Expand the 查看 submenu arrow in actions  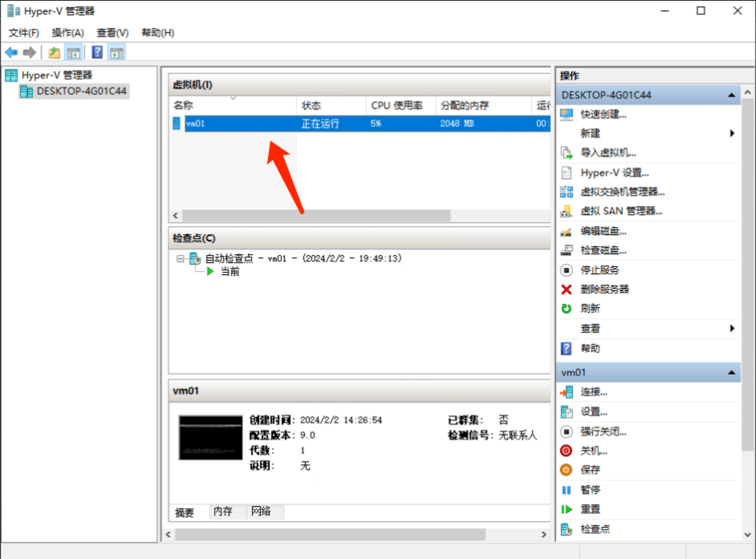(732, 329)
